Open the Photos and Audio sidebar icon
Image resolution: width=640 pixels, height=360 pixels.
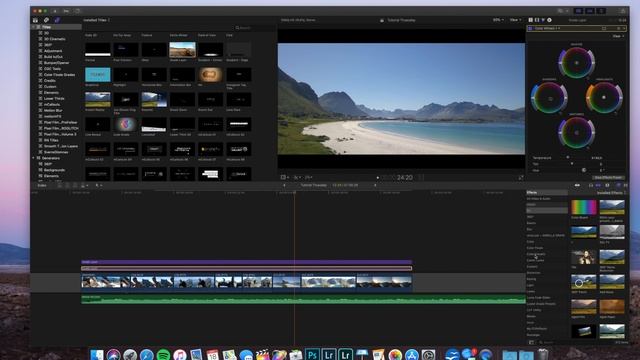(46, 20)
